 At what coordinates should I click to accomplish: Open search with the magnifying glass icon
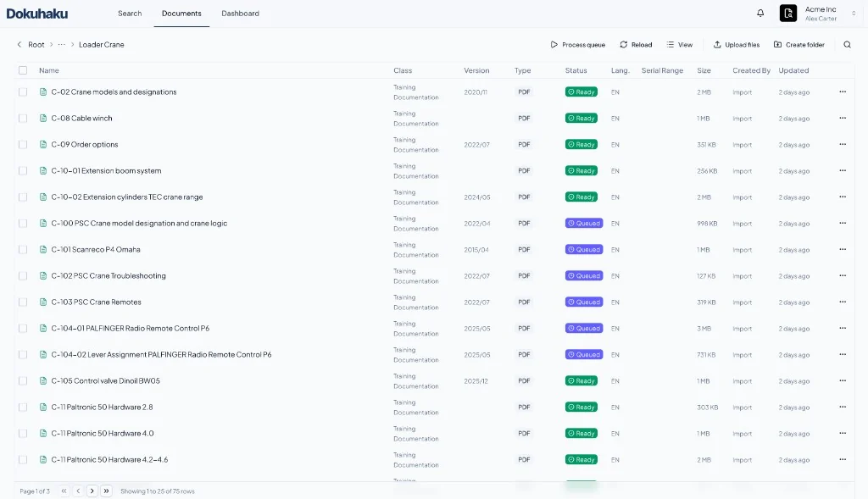(847, 44)
